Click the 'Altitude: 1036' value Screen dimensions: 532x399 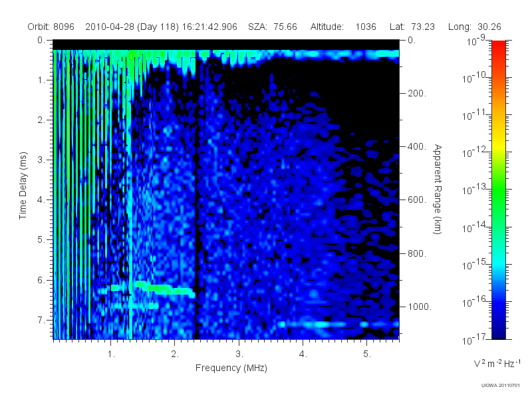tap(343, 27)
